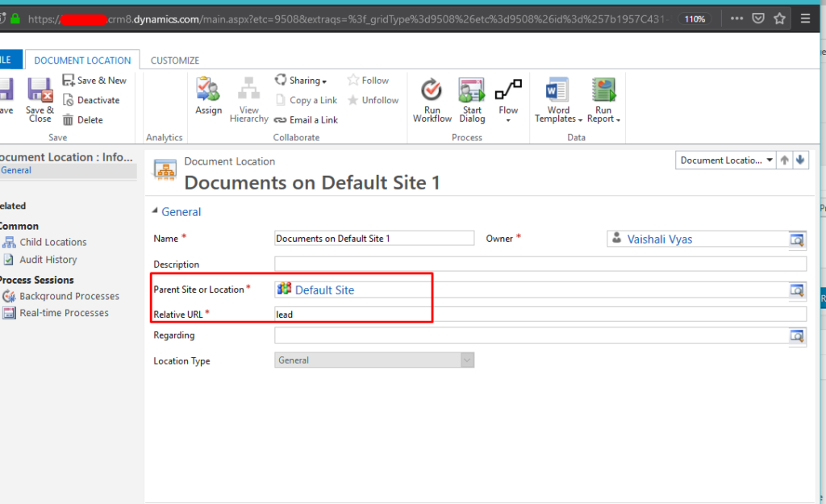Click the Audit History icon in the sidebar
This screenshot has width=826, height=504.
pos(8,260)
